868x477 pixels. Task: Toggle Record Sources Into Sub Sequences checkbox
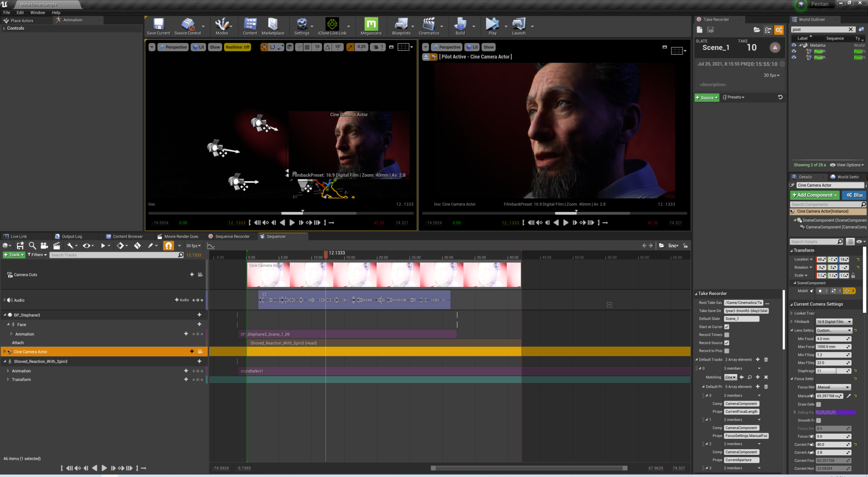pyautogui.click(x=727, y=343)
